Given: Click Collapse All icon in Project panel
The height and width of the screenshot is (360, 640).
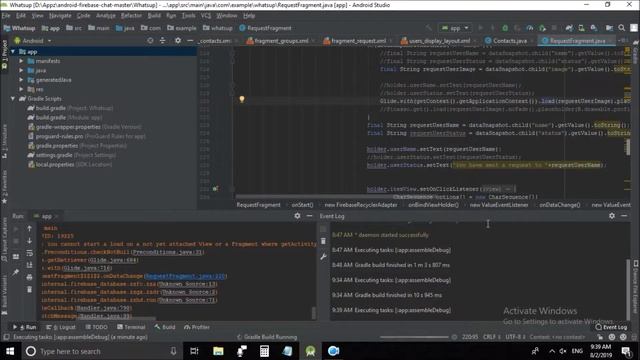Looking at the screenshot, I should pos(162,41).
